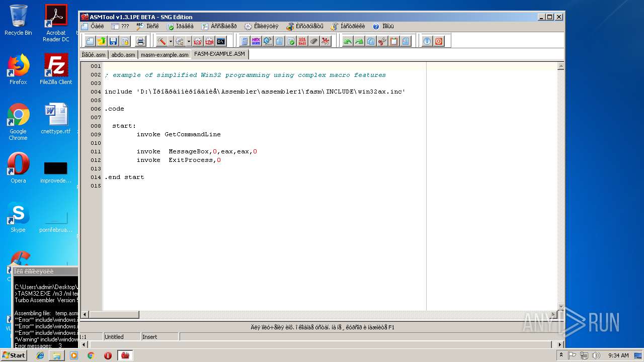Open the command prompt console icon
This screenshot has height=362, width=644.
220,41
